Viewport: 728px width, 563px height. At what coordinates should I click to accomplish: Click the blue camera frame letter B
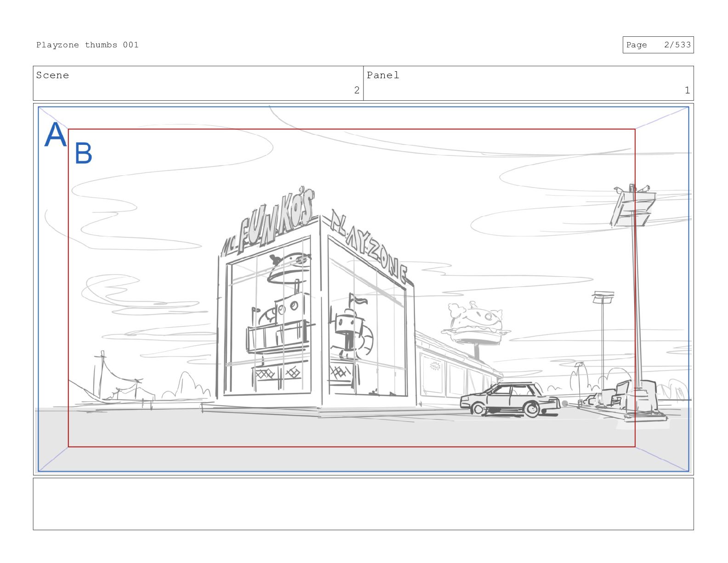tap(83, 153)
